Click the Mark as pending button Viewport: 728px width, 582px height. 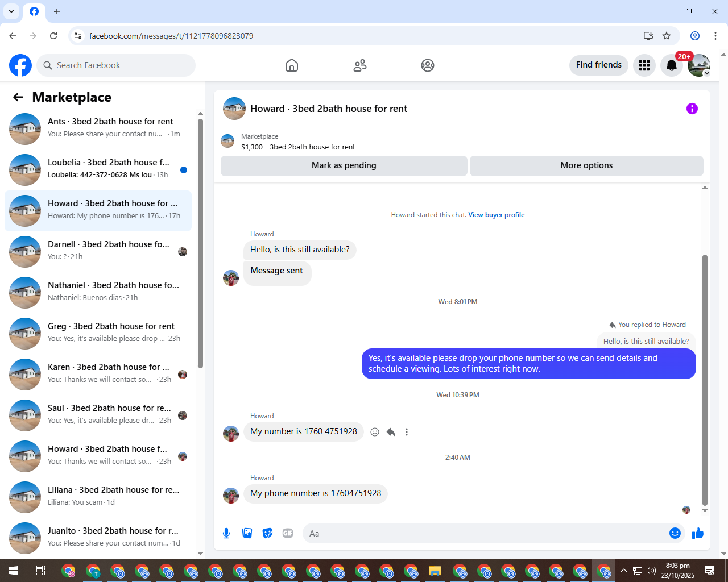pos(344,165)
